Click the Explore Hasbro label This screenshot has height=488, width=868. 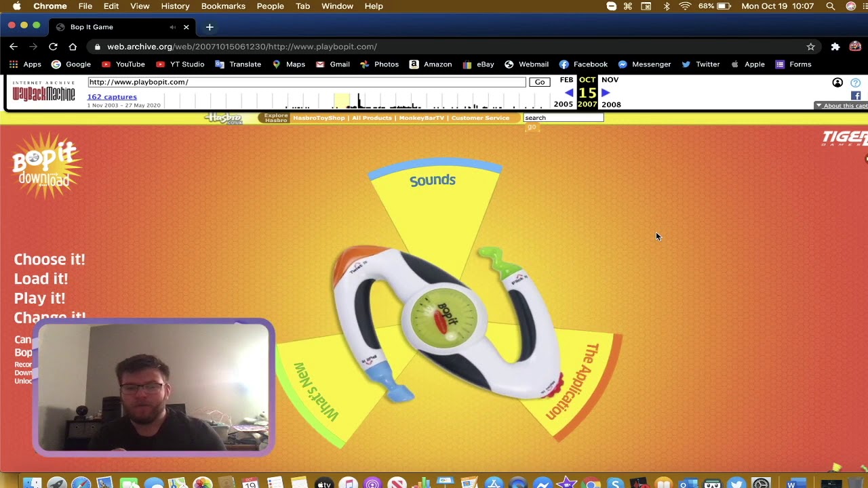coord(276,118)
